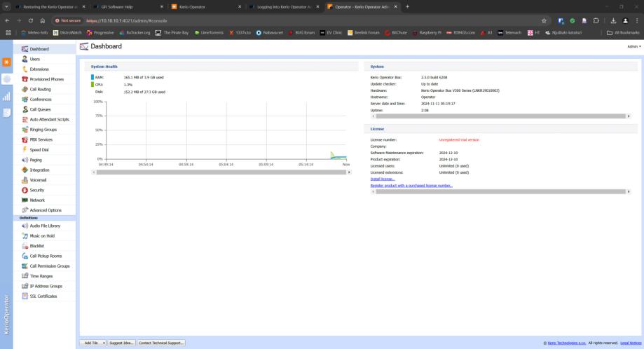Screen dimensions: 644x349
Task: Switch to the Kerio Operator browser tab
Action: click(206, 6)
